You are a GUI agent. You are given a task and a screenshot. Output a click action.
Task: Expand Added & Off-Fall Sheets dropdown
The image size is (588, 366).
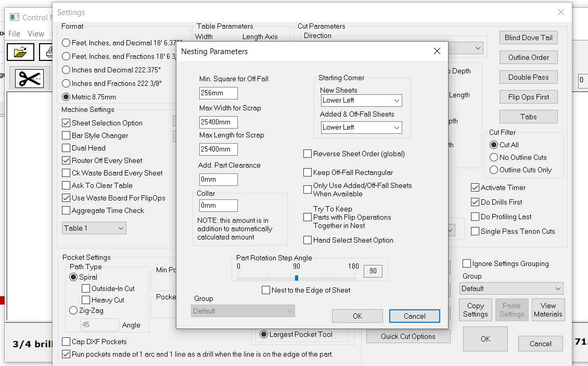pyautogui.click(x=361, y=127)
